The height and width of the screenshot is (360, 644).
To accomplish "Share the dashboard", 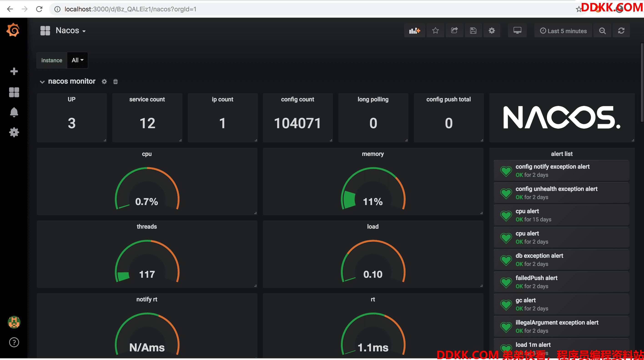I will point(454,31).
